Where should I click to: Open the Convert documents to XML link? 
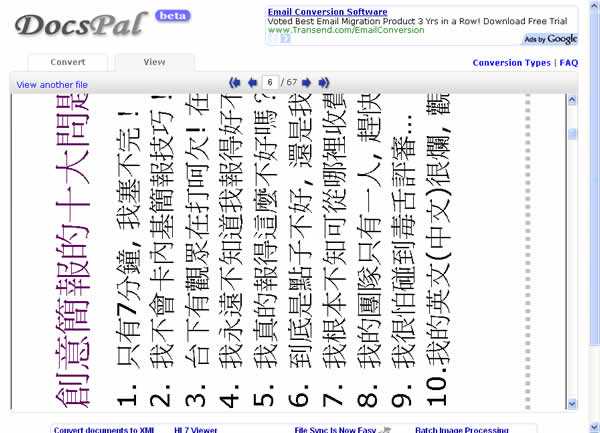[x=104, y=430]
